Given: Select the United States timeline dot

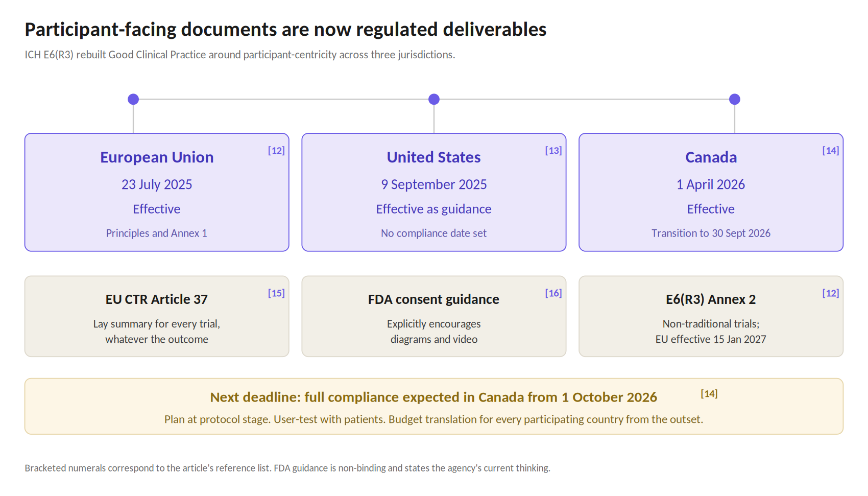Looking at the screenshot, I should point(434,99).
